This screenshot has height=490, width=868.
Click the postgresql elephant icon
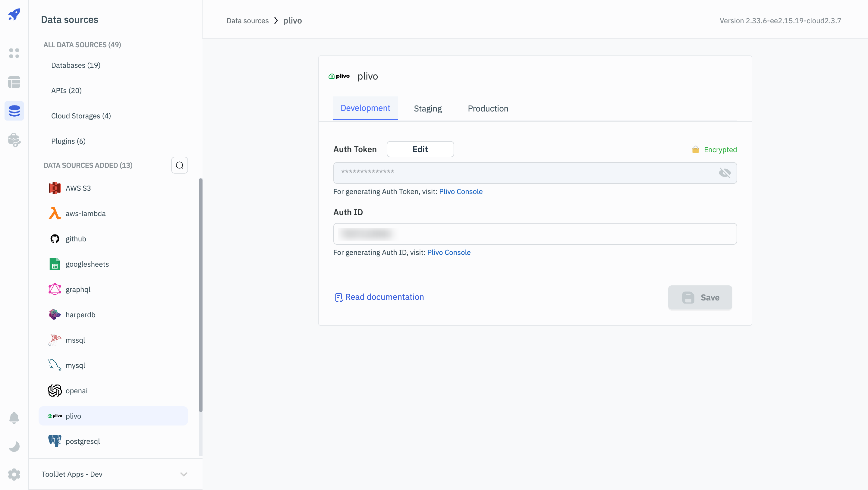click(x=55, y=441)
